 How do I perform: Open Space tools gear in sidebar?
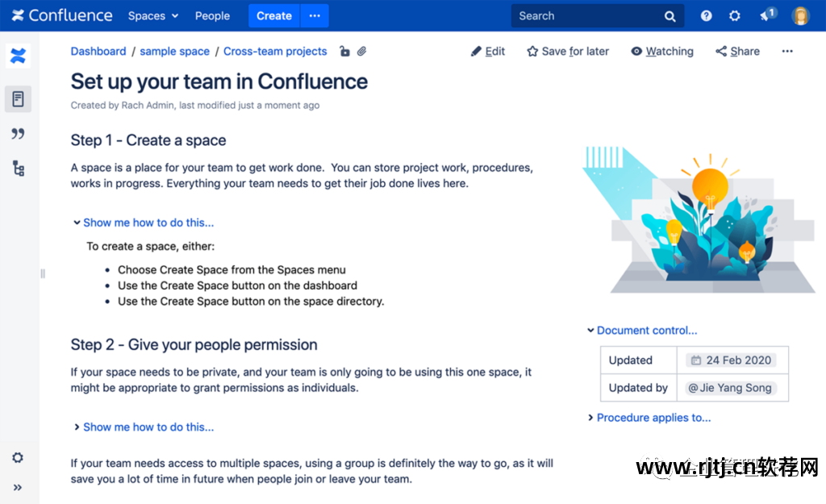click(18, 458)
